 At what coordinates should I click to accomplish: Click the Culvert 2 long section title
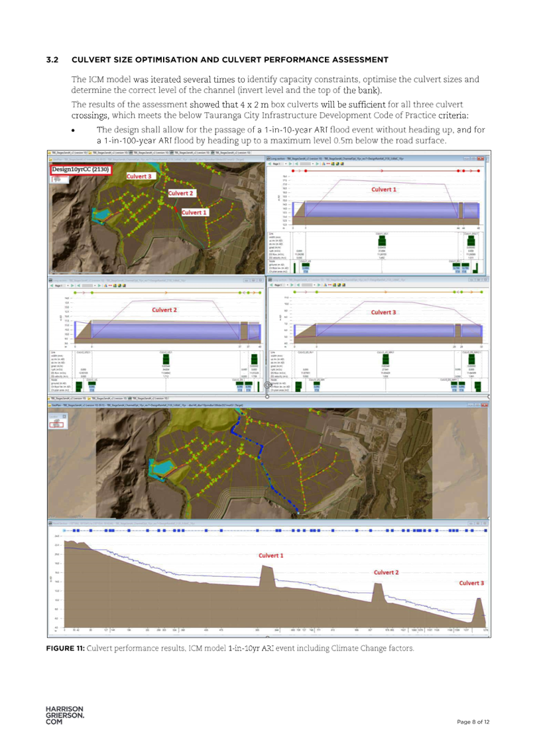coord(165,310)
